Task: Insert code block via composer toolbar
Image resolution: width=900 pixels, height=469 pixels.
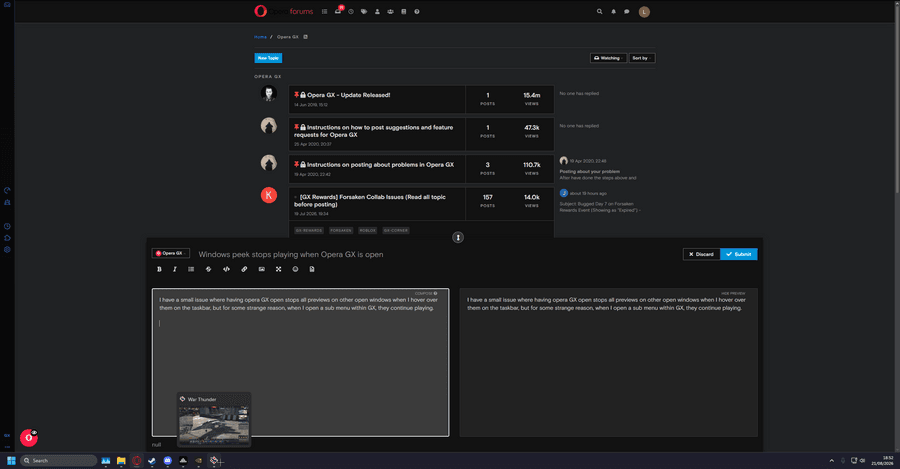Action: [226, 269]
